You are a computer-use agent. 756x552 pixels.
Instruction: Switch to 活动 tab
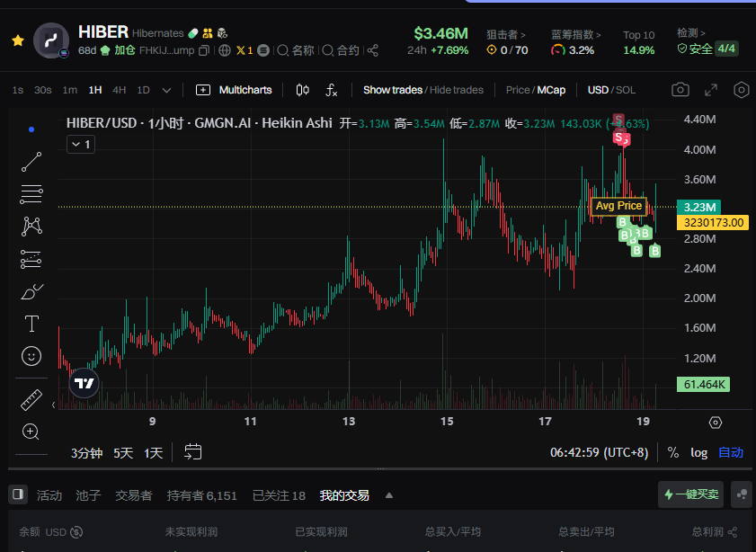pos(49,495)
